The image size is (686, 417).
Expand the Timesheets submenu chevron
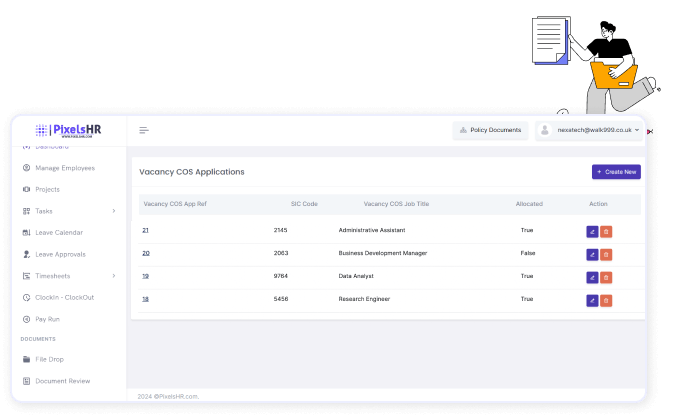tap(114, 276)
